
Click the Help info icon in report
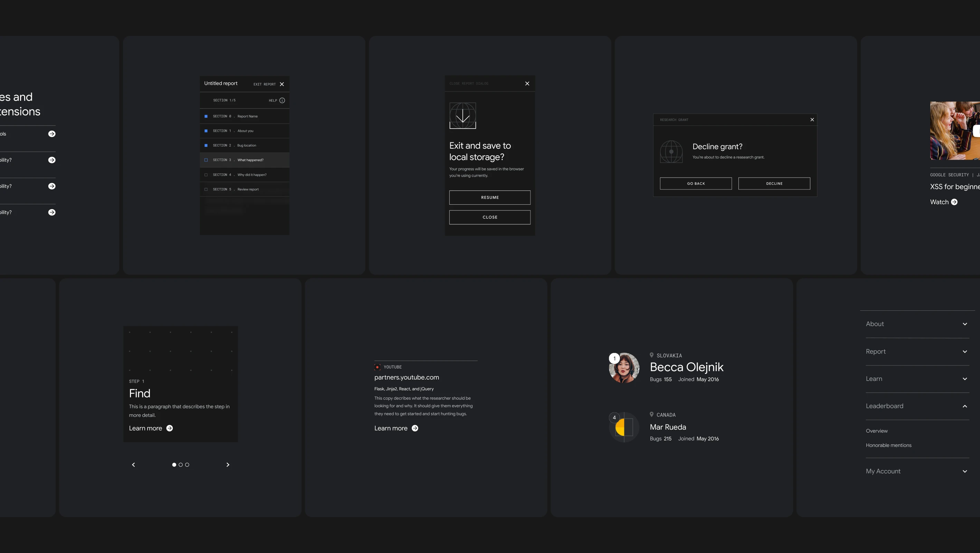click(282, 101)
